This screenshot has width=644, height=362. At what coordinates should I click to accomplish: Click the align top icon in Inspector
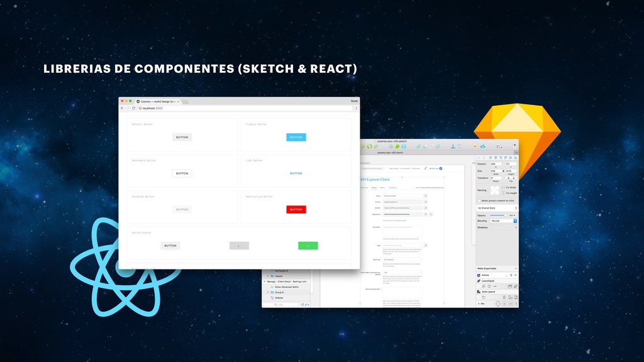pyautogui.click(x=506, y=158)
